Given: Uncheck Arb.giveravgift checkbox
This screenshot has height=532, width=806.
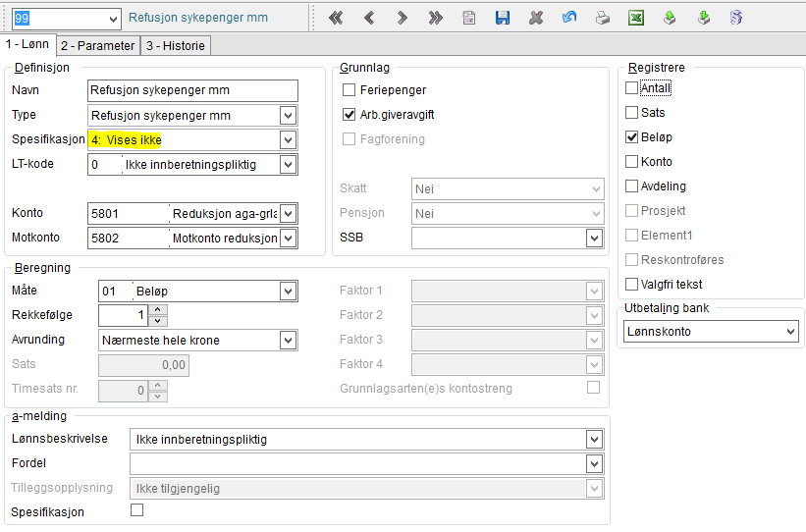Looking at the screenshot, I should point(349,115).
